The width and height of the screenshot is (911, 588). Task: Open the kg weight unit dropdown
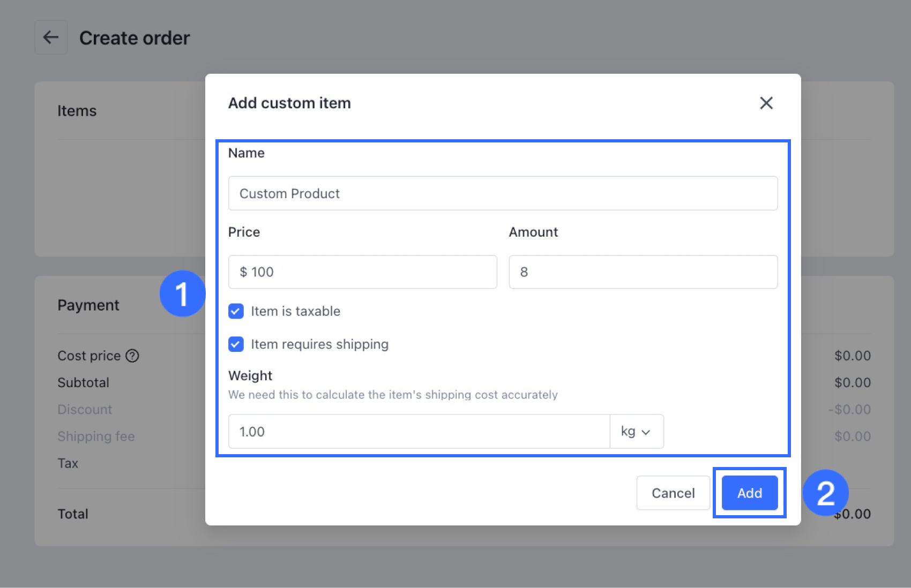(x=636, y=432)
